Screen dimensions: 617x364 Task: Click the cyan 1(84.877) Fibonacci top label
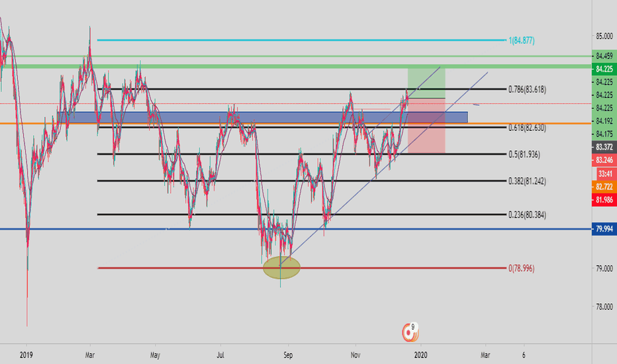point(521,40)
